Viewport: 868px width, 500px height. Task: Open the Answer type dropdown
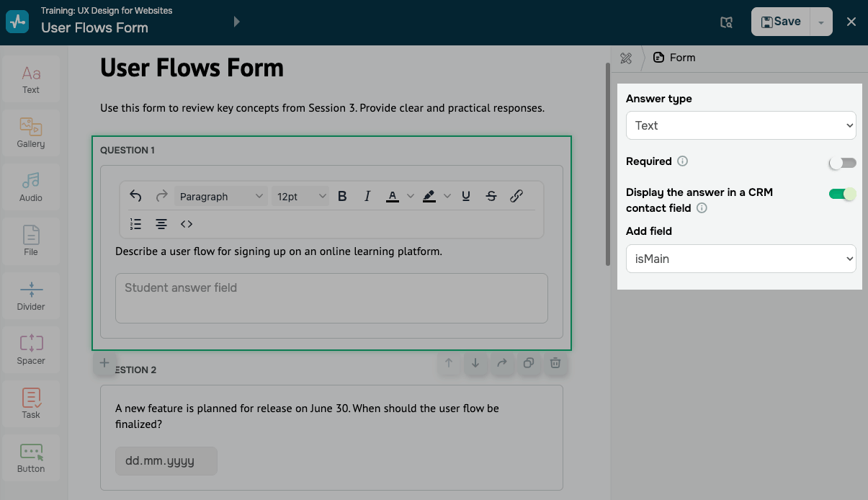click(741, 125)
